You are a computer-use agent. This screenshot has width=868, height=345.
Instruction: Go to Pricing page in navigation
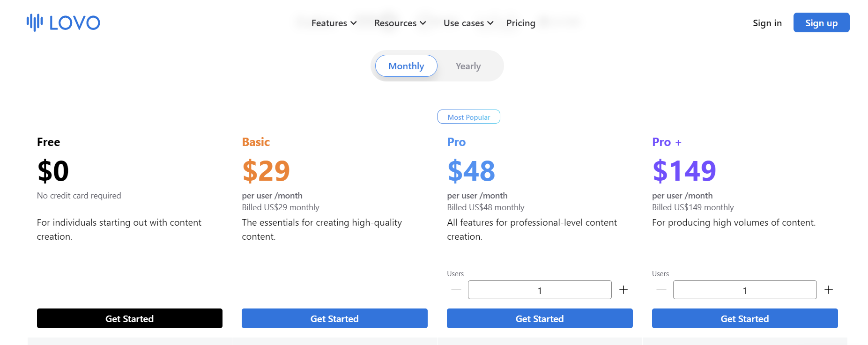click(x=521, y=23)
